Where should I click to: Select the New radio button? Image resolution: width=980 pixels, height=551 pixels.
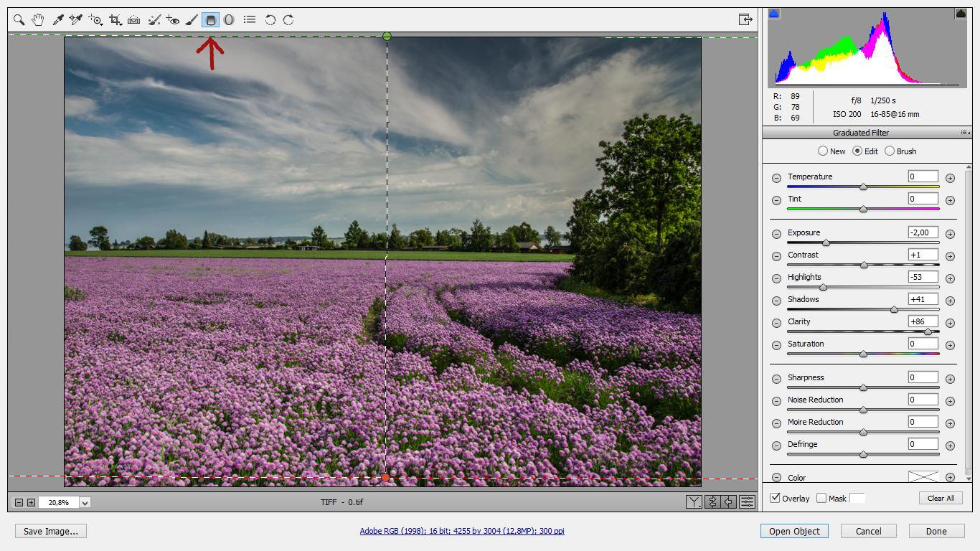pos(823,151)
